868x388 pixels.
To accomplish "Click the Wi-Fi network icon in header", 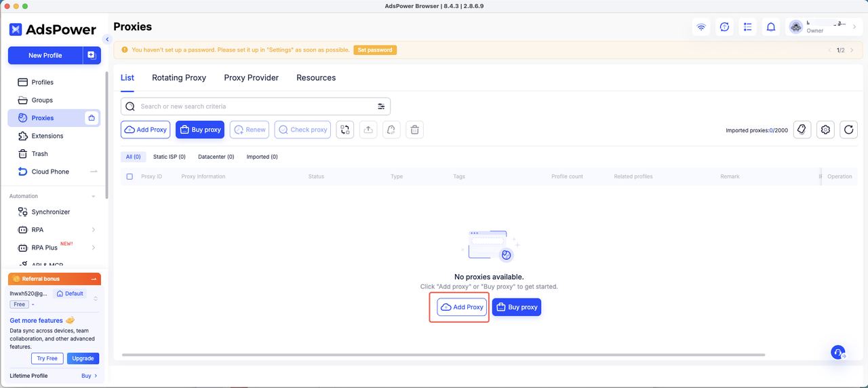I will [x=701, y=27].
